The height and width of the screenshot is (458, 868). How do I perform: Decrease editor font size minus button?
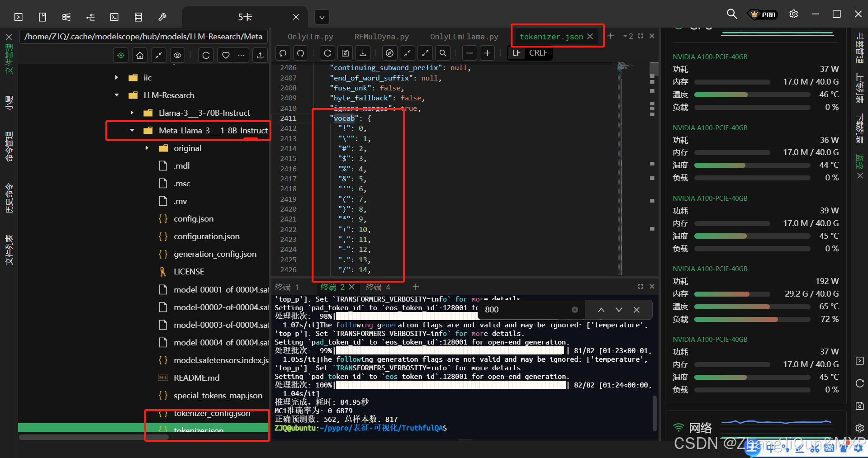pos(470,53)
